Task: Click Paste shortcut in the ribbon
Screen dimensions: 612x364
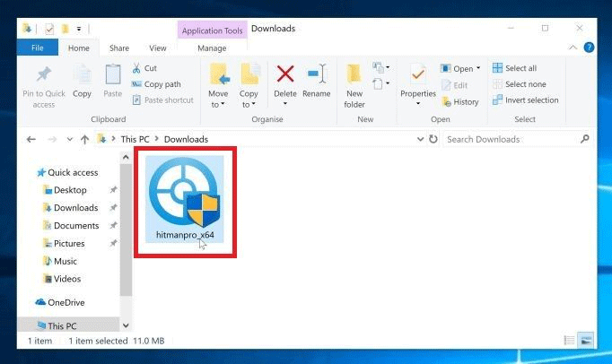Action: tap(163, 100)
